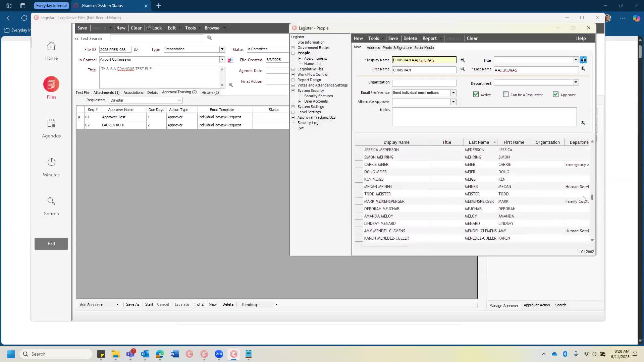Viewport: 644px width, 362px height.
Task: Check the Can be a Requestor box
Action: [x=506, y=95]
